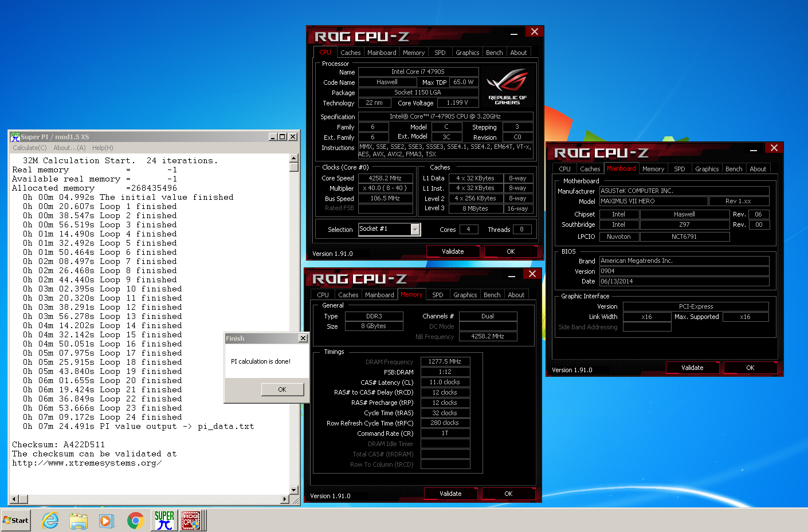Open Mainboard tab in top CPU-Z window
808x532 pixels.
[x=382, y=53]
